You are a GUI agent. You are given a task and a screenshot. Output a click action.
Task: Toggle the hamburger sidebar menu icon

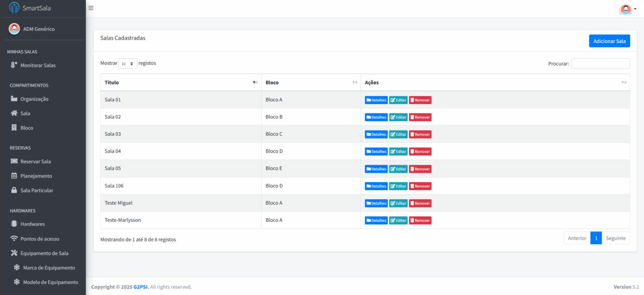tap(91, 8)
